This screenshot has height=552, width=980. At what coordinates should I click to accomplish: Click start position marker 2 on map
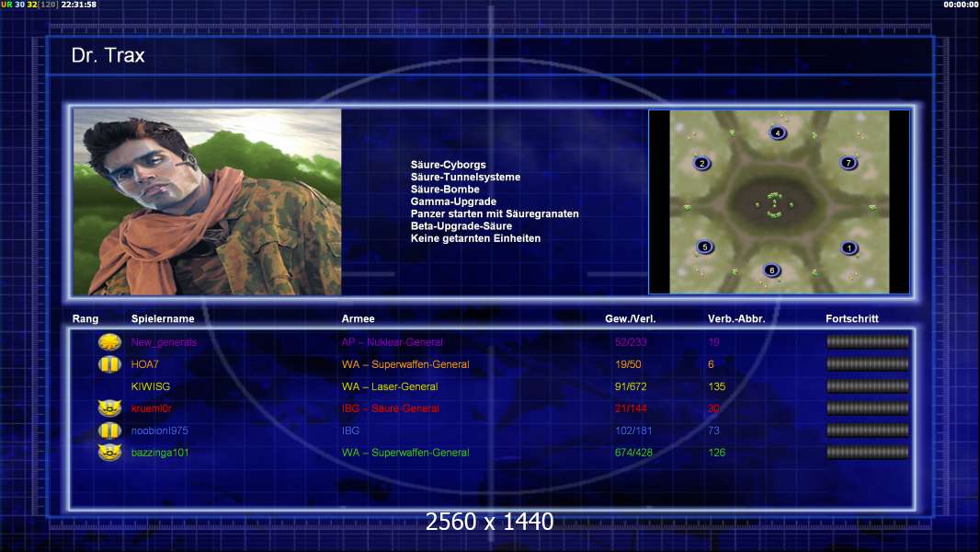point(701,163)
